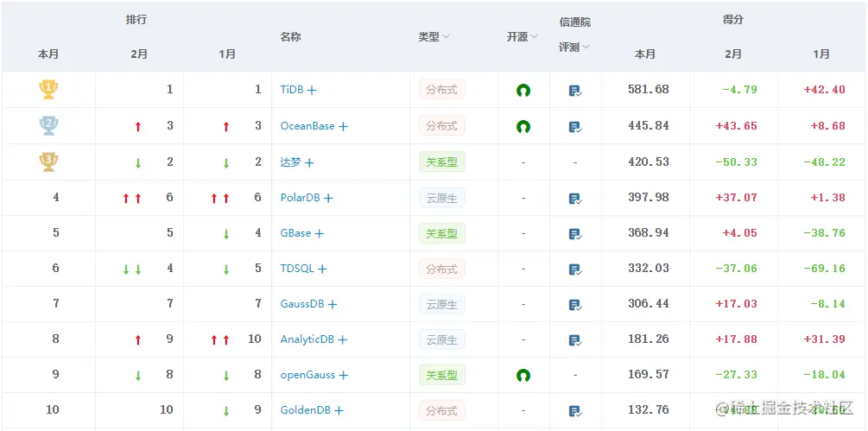
Task: Click the plus icon next to GoldenDB
Action: [339, 410]
